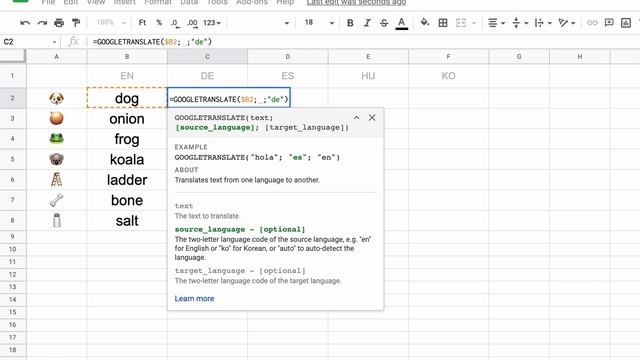640x360 pixels.
Task: Select the cell containing frog
Action: [x=127, y=139]
